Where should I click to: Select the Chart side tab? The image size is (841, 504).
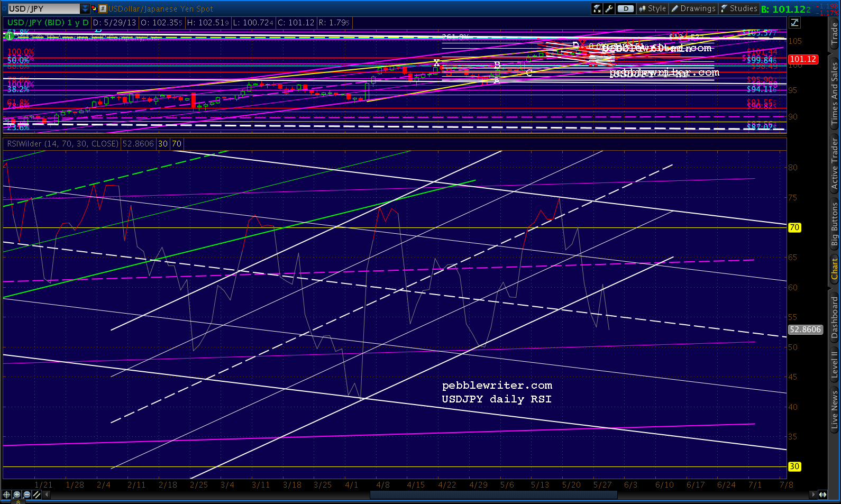tap(835, 269)
